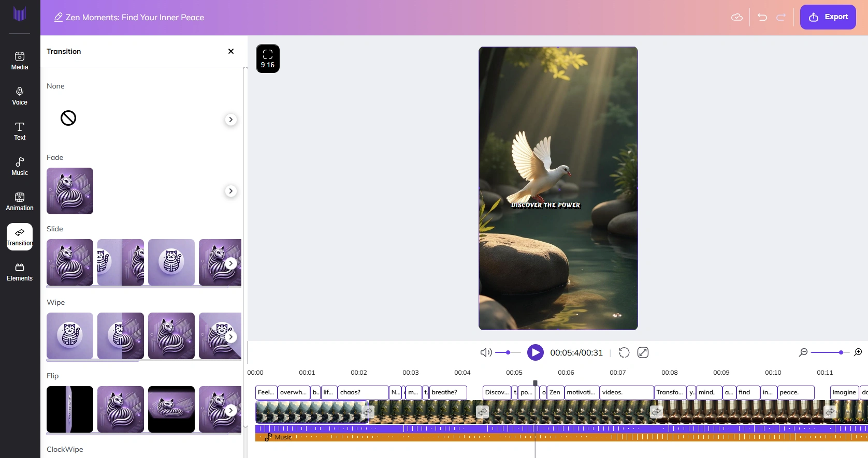
Task: Mute the volume speaker icon
Action: pos(486,352)
